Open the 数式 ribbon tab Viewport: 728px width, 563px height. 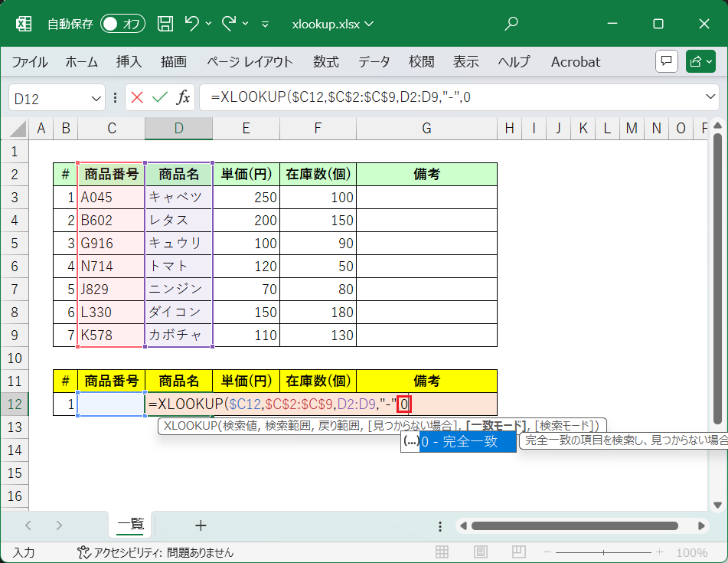coord(326,62)
